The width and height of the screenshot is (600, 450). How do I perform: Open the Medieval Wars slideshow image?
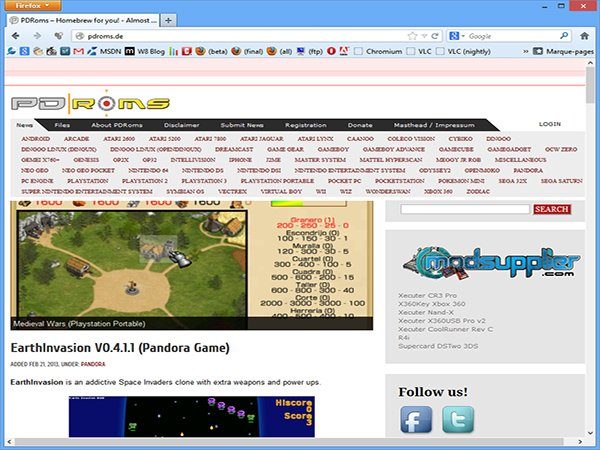click(x=192, y=265)
